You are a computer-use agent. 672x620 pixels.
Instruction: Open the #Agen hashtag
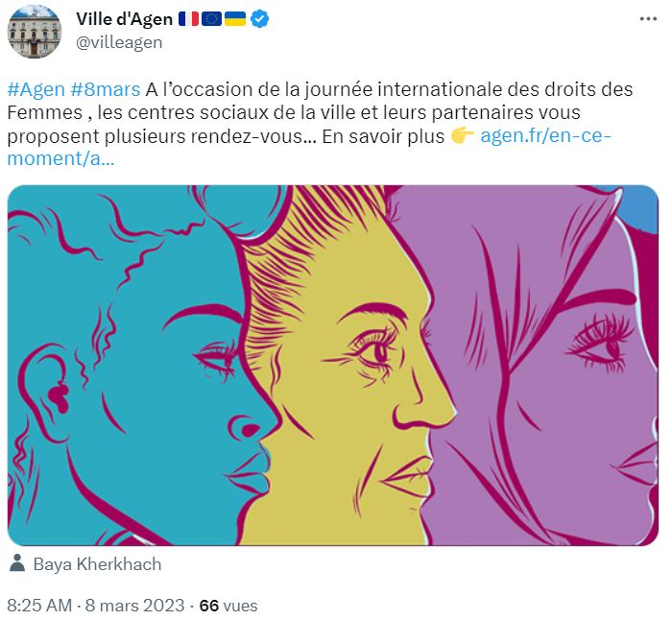tap(36, 89)
